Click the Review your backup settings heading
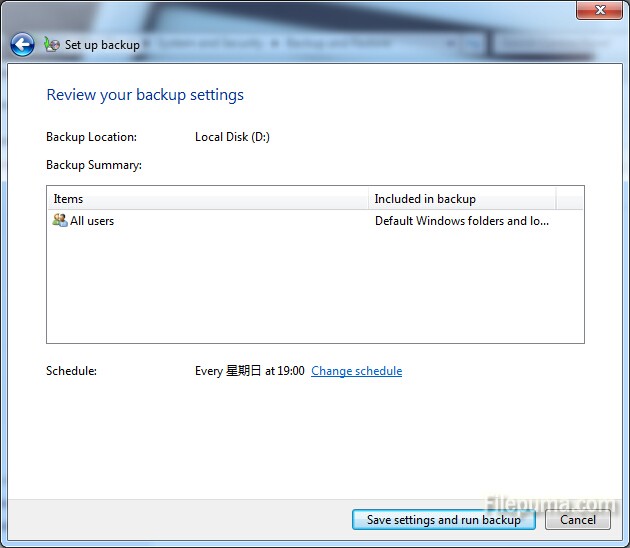Screen dimensions: 630x548 [145, 95]
